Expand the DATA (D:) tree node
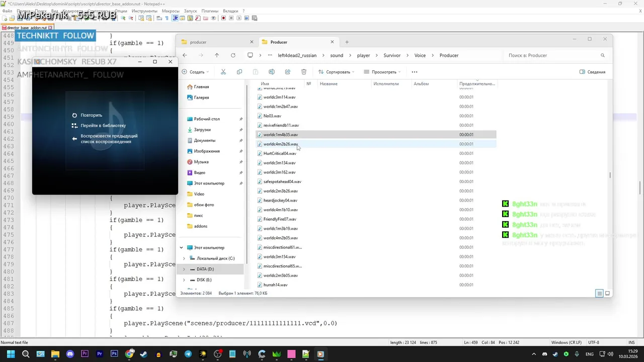This screenshot has height=362, width=644. [184, 269]
